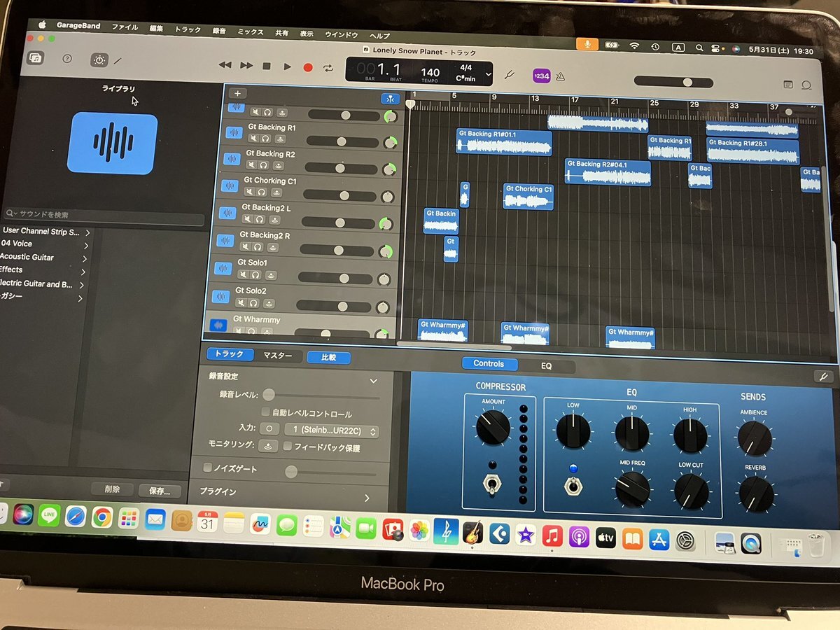This screenshot has width=840, height=630.
Task: Open the Editors pencil icon
Action: pos(118,62)
